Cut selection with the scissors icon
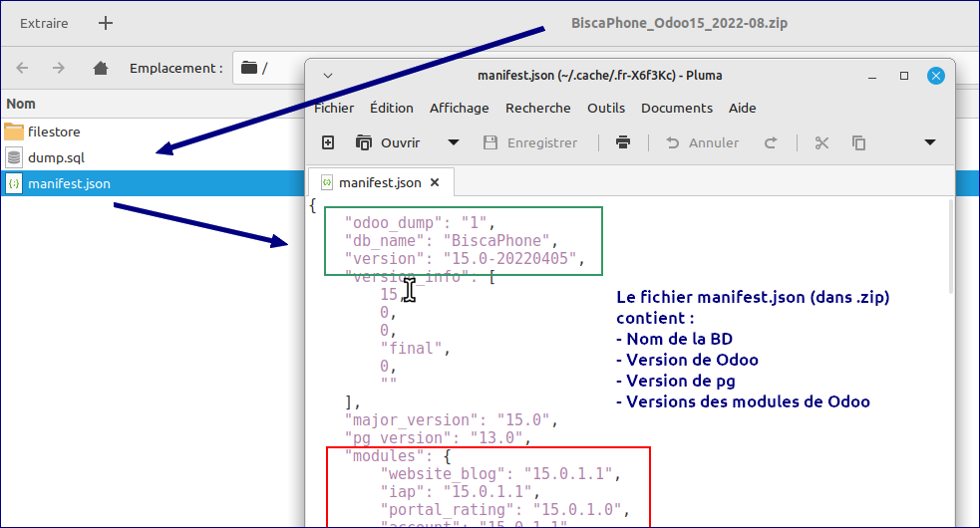The height and width of the screenshot is (528, 980). point(821,142)
